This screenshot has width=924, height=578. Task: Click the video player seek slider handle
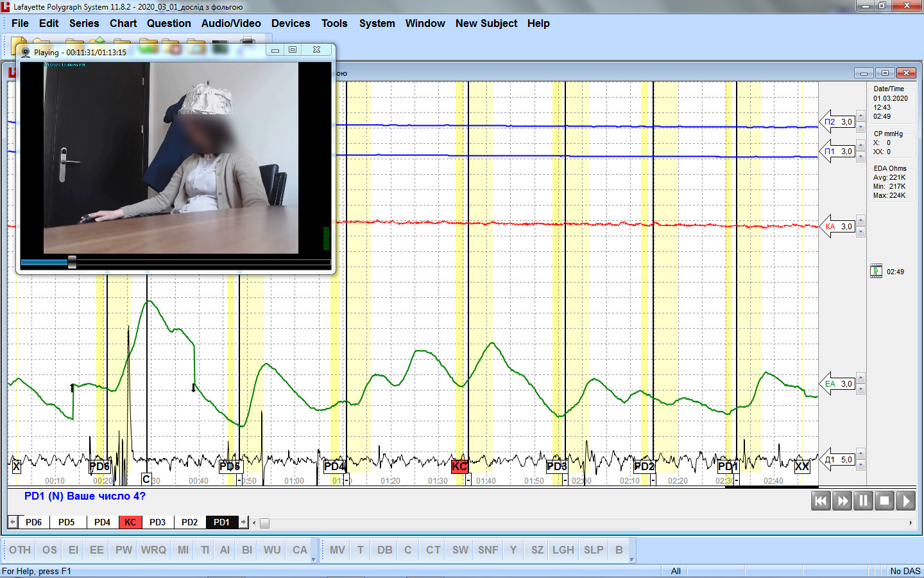coord(72,262)
